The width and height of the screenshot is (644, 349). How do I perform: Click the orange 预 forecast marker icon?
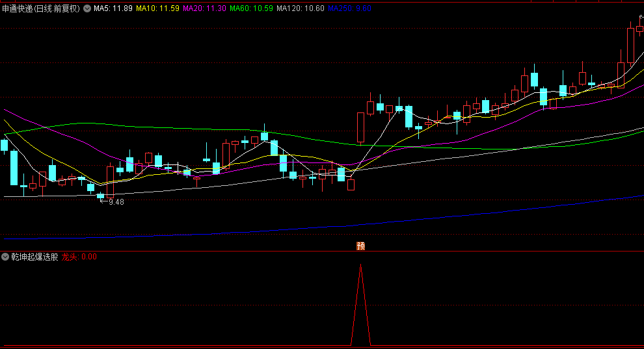[360, 246]
